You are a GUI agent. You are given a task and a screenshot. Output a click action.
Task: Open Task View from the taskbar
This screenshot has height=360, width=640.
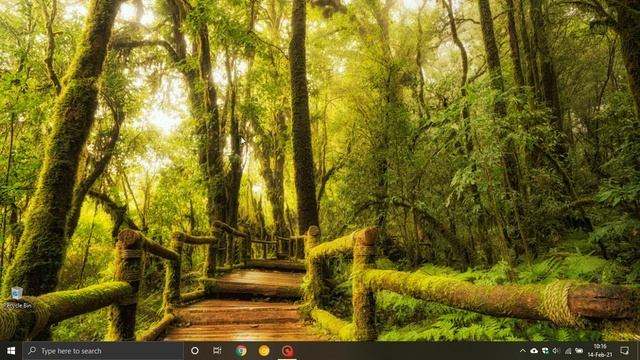click(x=217, y=351)
